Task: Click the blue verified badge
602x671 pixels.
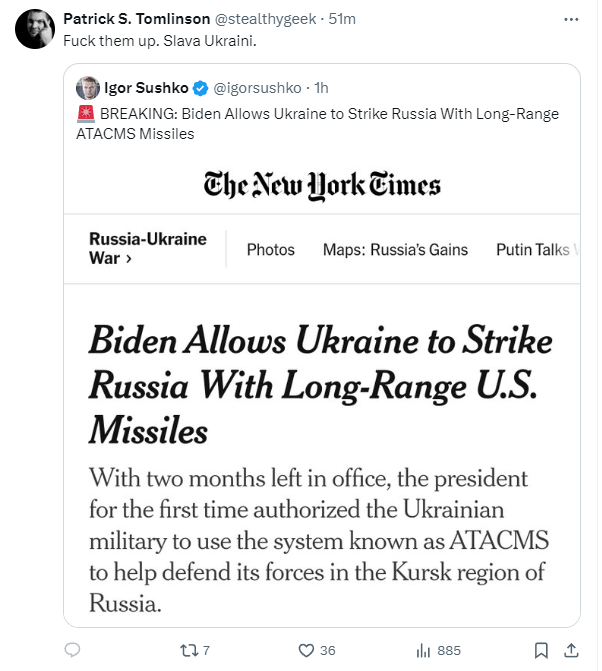Action: coord(200,88)
